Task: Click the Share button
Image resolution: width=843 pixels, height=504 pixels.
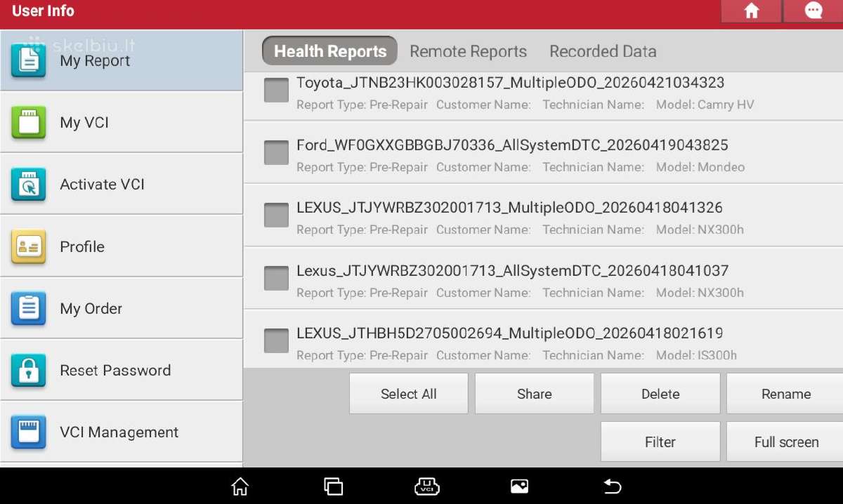Action: [534, 394]
